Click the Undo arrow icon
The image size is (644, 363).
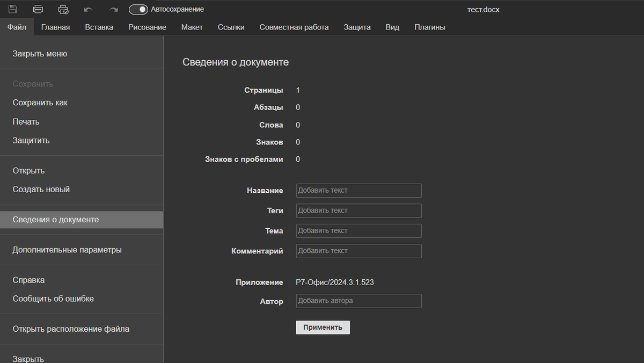(89, 9)
